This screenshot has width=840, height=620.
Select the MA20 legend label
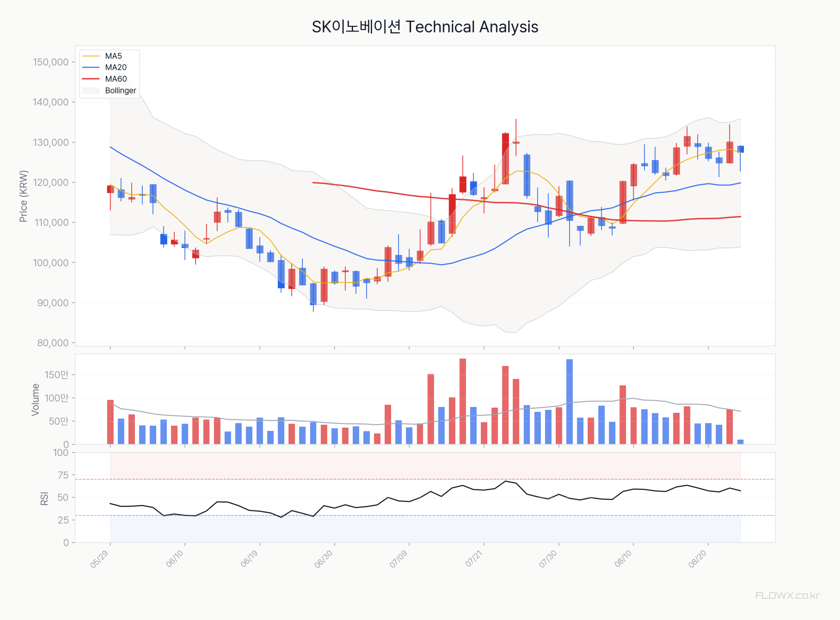point(115,68)
